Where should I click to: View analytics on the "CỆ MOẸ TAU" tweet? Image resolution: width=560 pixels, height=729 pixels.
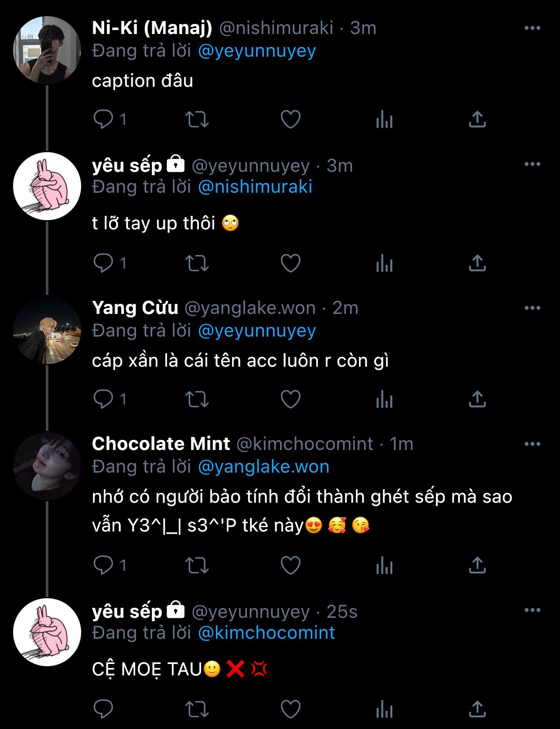[x=384, y=709]
